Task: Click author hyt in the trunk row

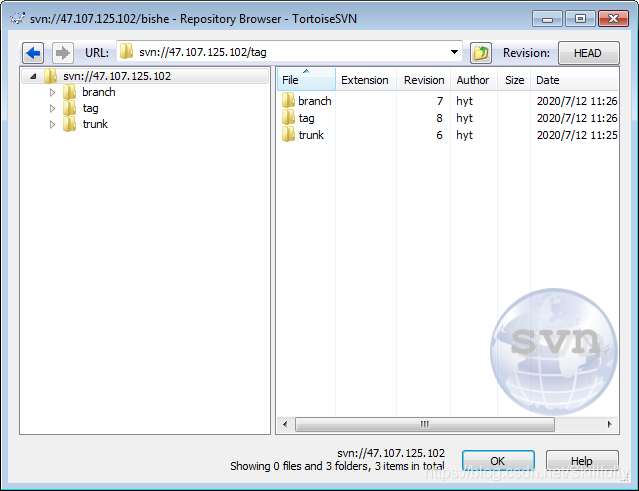Action: [465, 135]
